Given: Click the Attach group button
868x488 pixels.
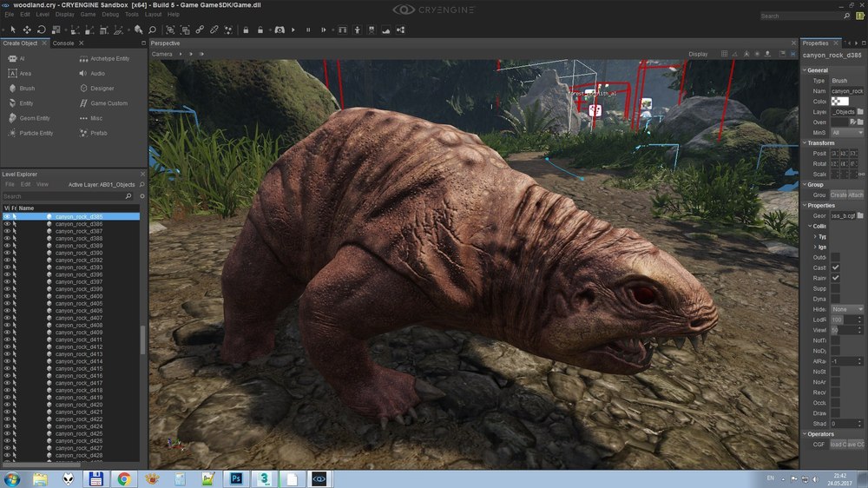Looking at the screenshot, I should pyautogui.click(x=856, y=195).
